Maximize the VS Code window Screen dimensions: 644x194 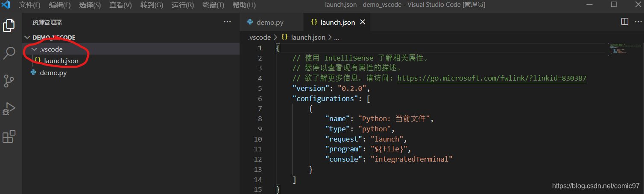point(614,5)
